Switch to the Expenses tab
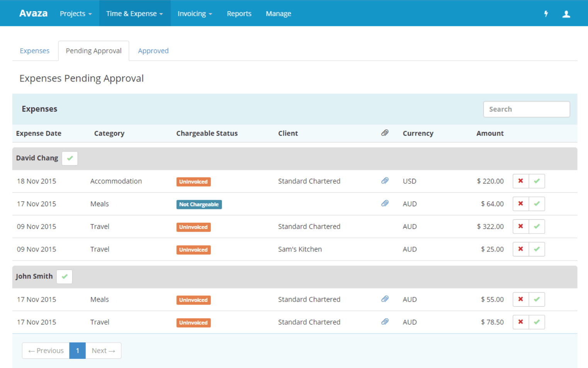588x368 pixels. 34,51
